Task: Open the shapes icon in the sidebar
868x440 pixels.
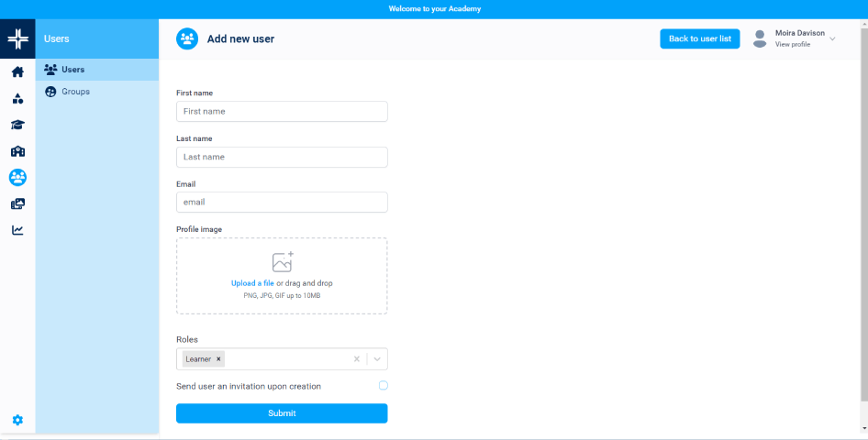Action: click(x=17, y=98)
